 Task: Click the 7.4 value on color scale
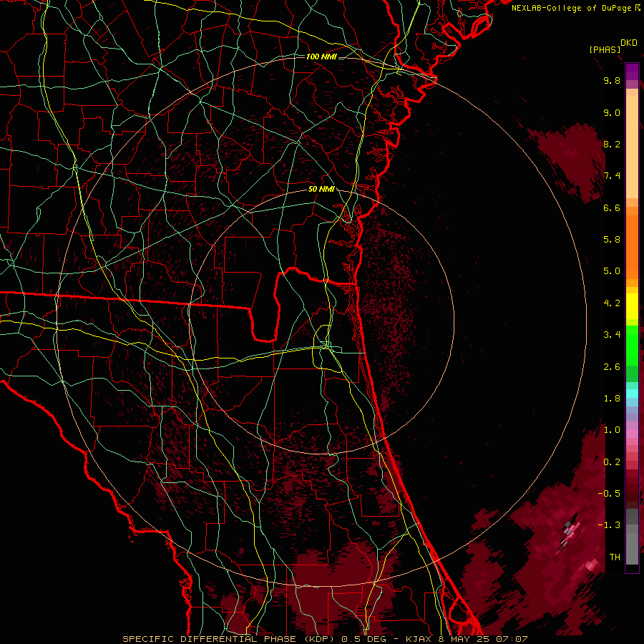(x=612, y=176)
